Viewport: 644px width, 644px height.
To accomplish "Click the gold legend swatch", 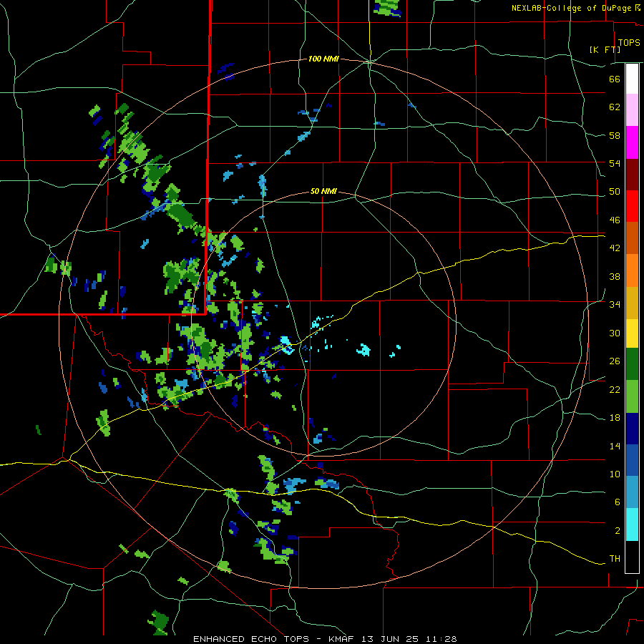I will 632,303.
